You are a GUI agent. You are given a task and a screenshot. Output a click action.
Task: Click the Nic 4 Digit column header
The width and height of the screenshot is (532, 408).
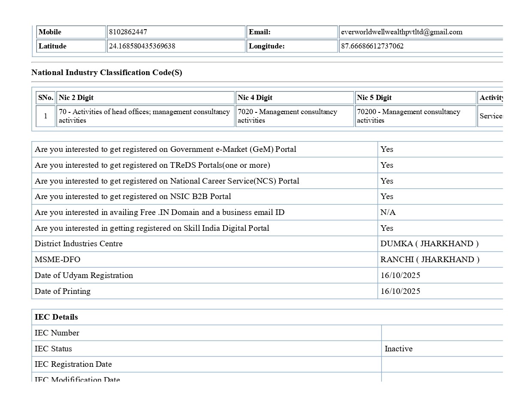255,98
